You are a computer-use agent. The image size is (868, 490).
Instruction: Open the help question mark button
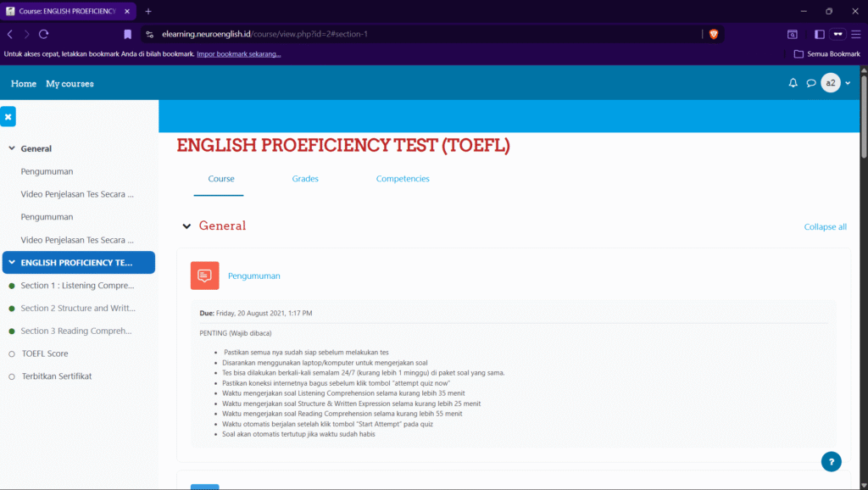(x=831, y=461)
